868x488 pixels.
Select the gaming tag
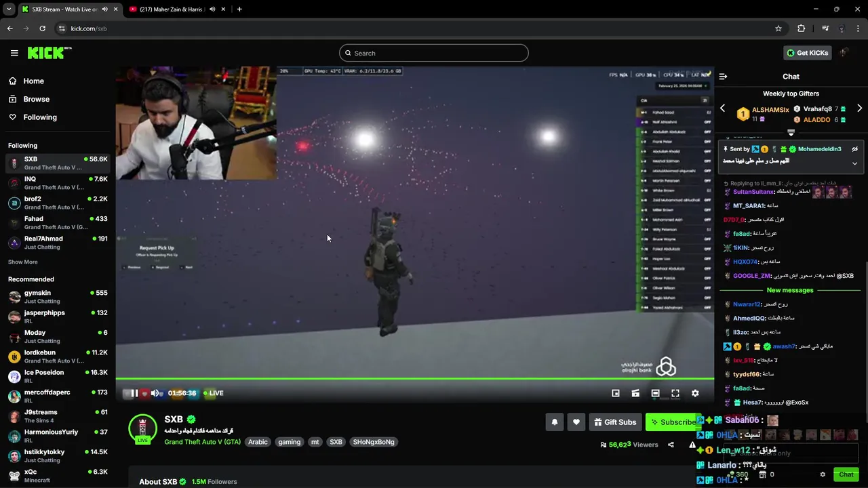[289, 442]
